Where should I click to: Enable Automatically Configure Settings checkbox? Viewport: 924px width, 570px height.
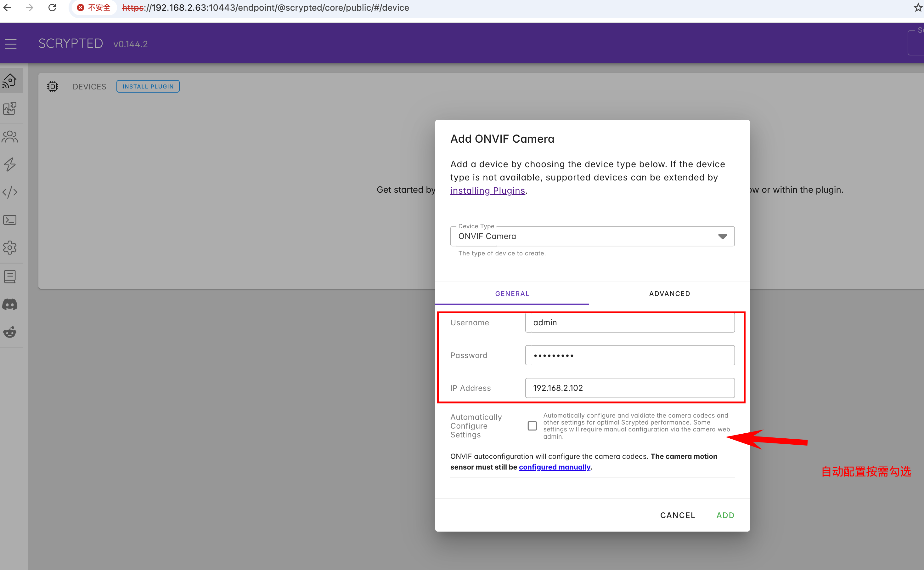click(x=532, y=426)
